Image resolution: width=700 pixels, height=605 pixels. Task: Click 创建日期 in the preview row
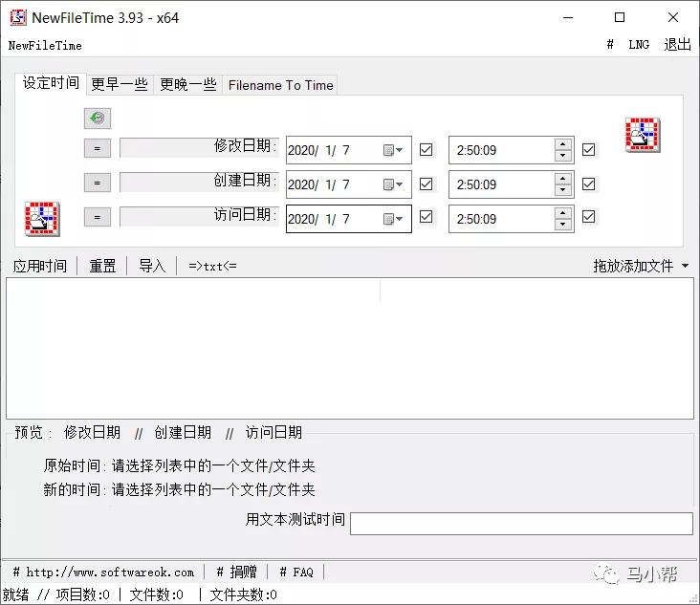[x=183, y=432]
